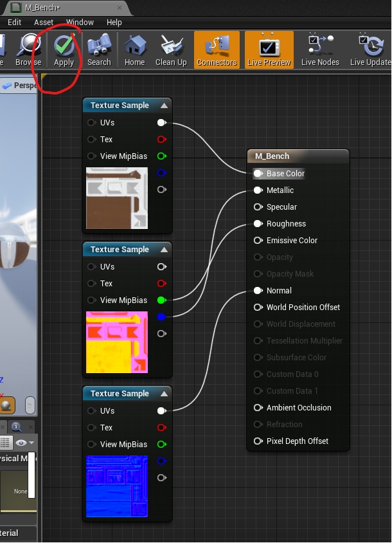Viewport: 392px width, 543px height.
Task: Click View MipBias input pin on brown Texture Sample
Action: pos(91,156)
